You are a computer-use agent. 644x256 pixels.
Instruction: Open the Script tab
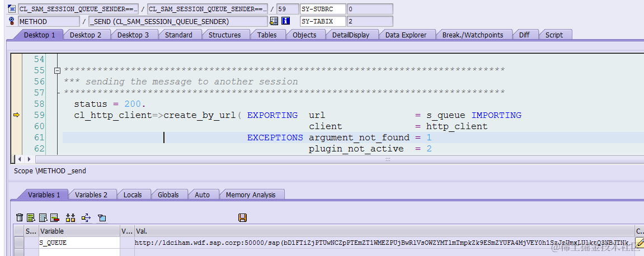(x=554, y=35)
